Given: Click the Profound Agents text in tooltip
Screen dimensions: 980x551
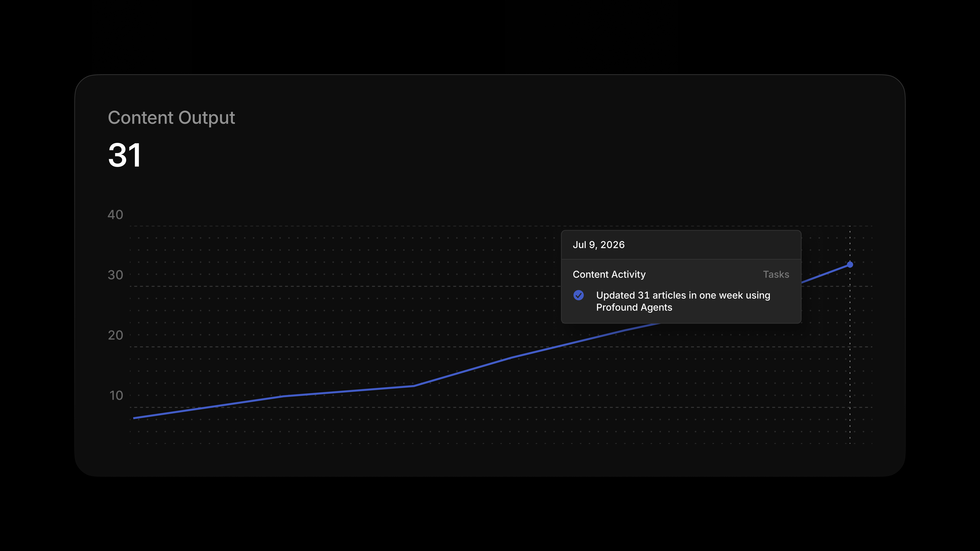Looking at the screenshot, I should 634,307.
